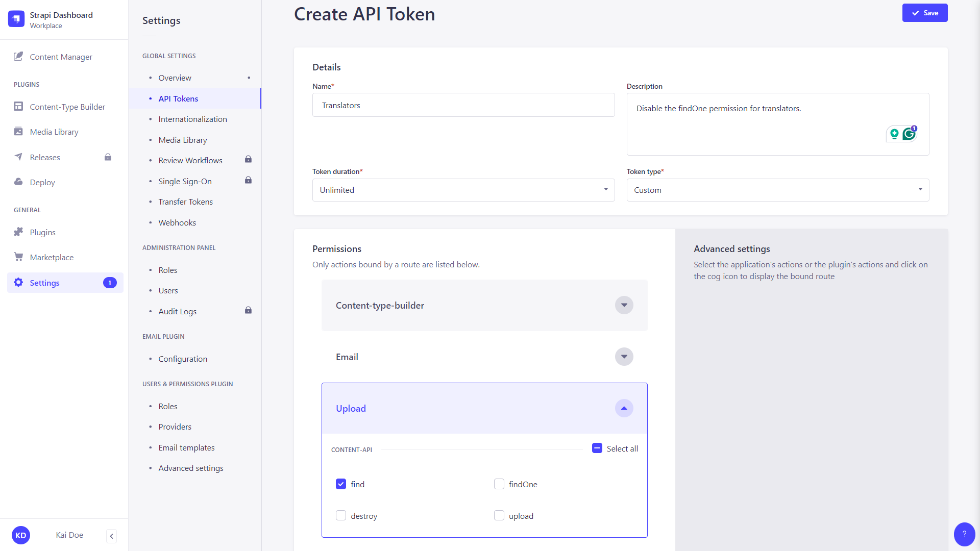Open the Media Library icon

click(x=18, y=132)
